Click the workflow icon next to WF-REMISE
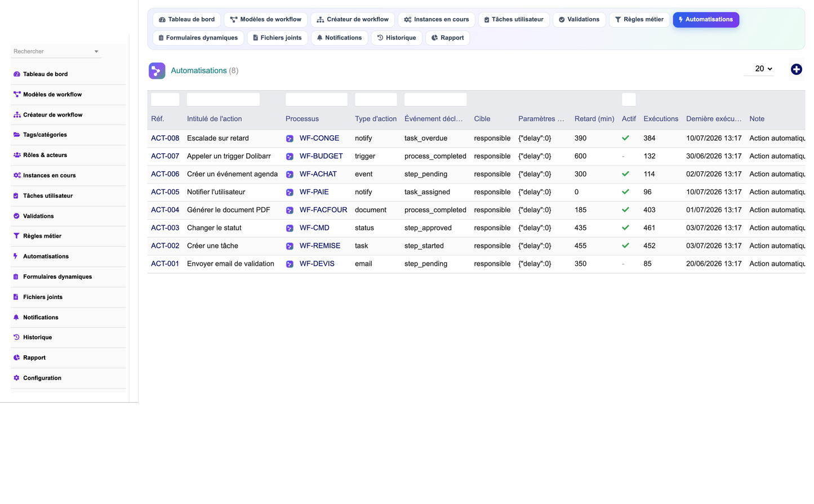Screen dimensions: 814x504 tap(290, 246)
